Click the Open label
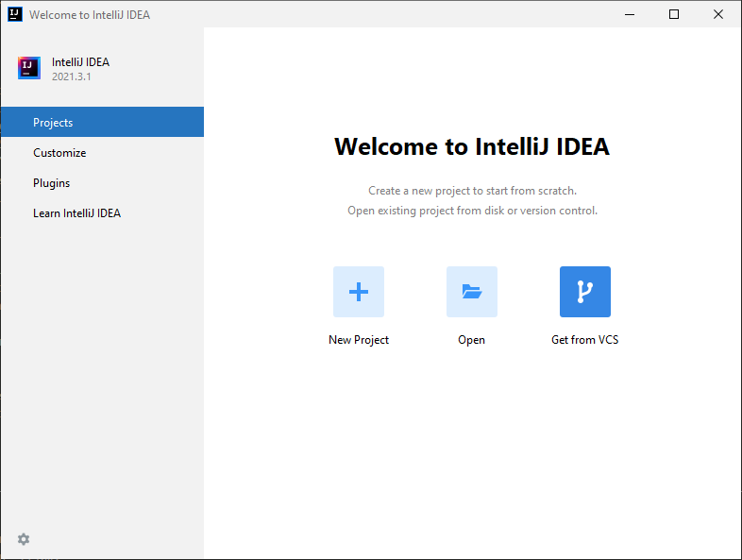Image resolution: width=742 pixels, height=560 pixels. click(471, 340)
